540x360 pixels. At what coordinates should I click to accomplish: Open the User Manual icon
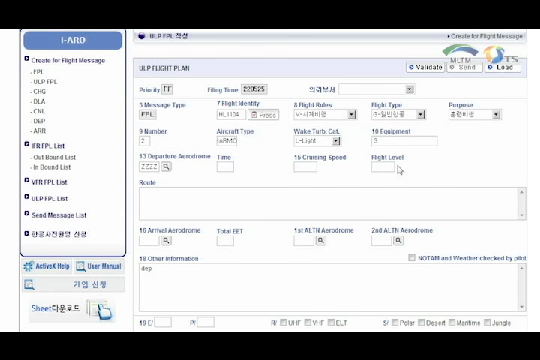(x=81, y=266)
